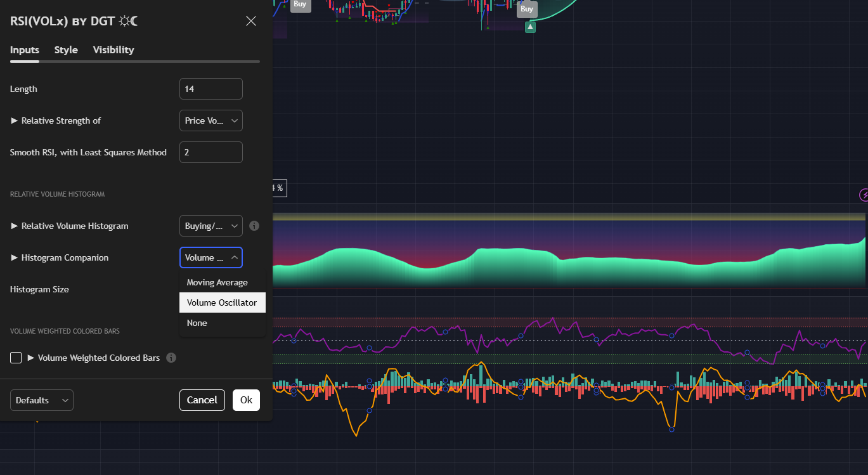Close the RSI(VOLx) settings dialog
This screenshot has height=475, width=868.
[251, 21]
